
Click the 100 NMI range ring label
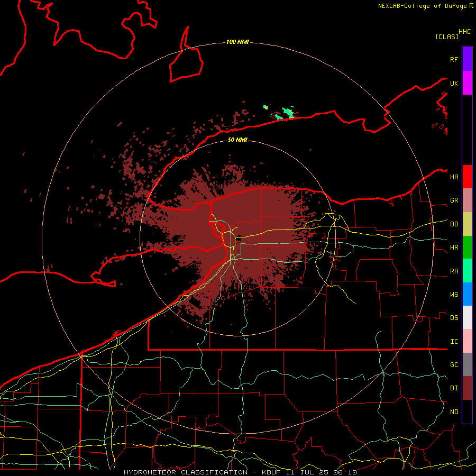(237, 42)
